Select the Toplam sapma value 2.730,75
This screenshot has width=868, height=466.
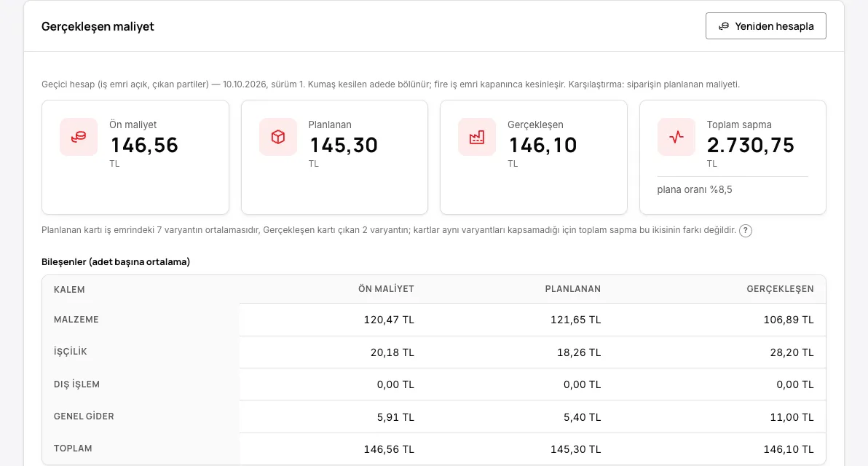point(751,145)
